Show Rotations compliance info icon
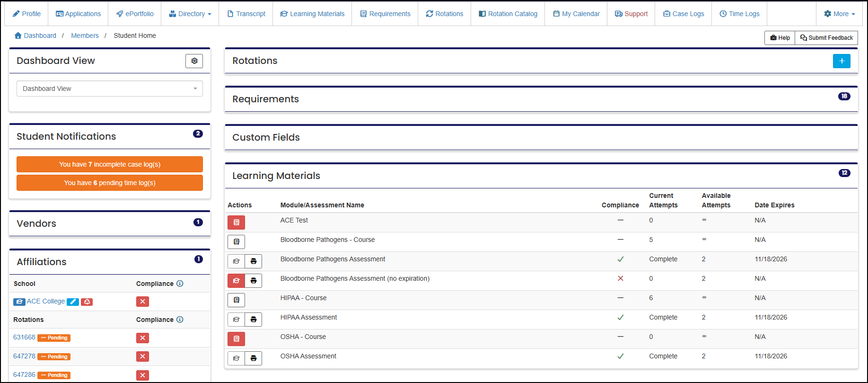This screenshot has height=383, width=868. click(180, 320)
